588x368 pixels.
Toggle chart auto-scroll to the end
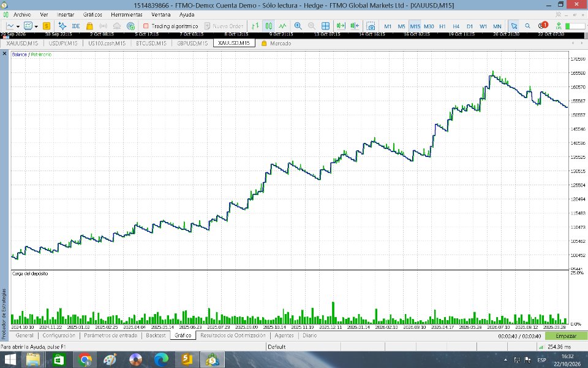click(x=341, y=26)
